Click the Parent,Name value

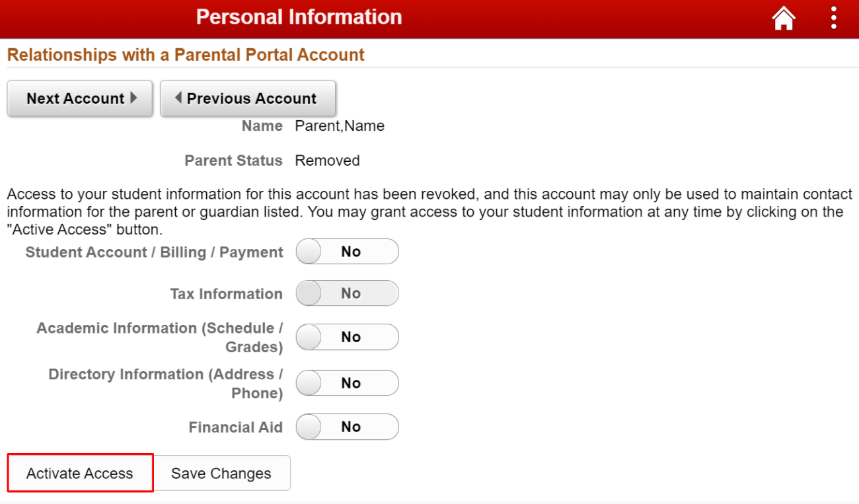point(340,126)
